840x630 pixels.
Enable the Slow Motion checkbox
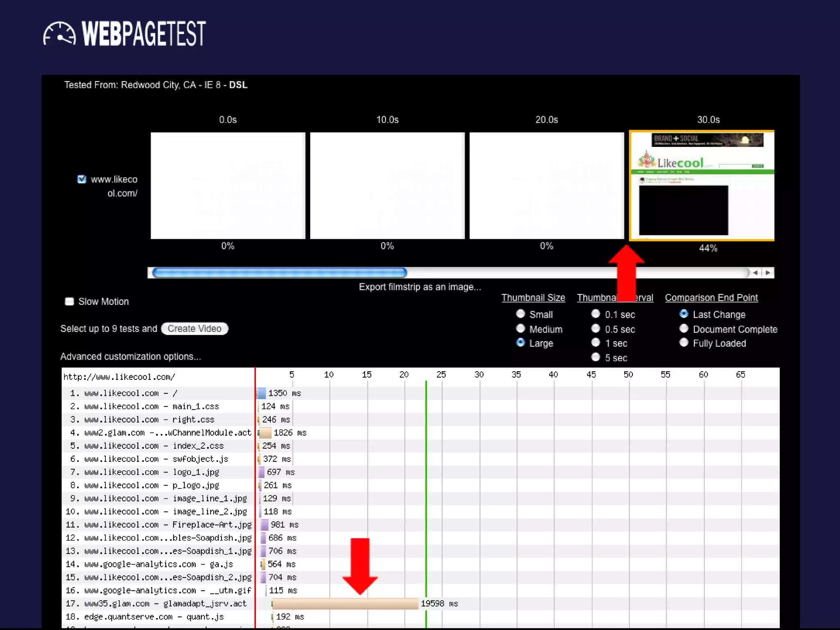(69, 301)
